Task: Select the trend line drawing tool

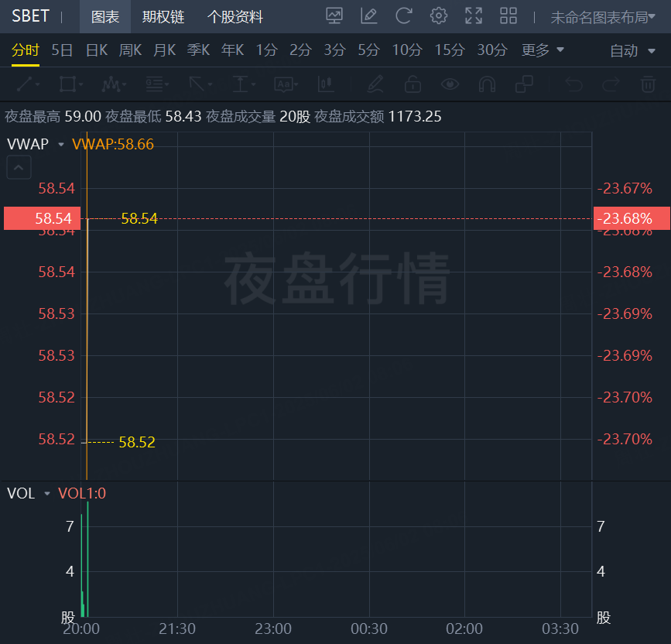Action: point(28,84)
